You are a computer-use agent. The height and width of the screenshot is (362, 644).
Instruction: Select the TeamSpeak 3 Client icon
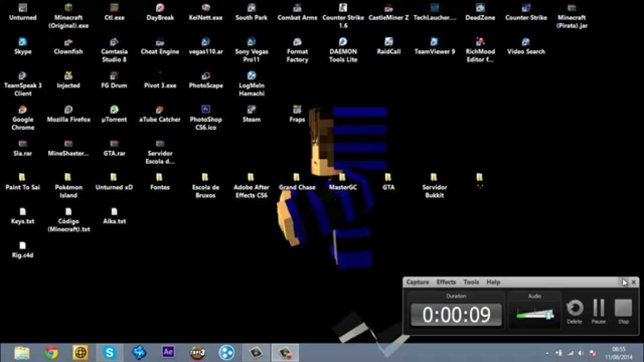[x=23, y=84]
